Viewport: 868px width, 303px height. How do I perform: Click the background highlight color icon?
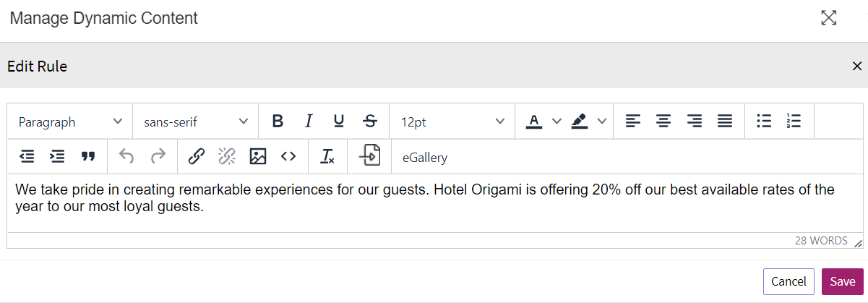(x=580, y=121)
